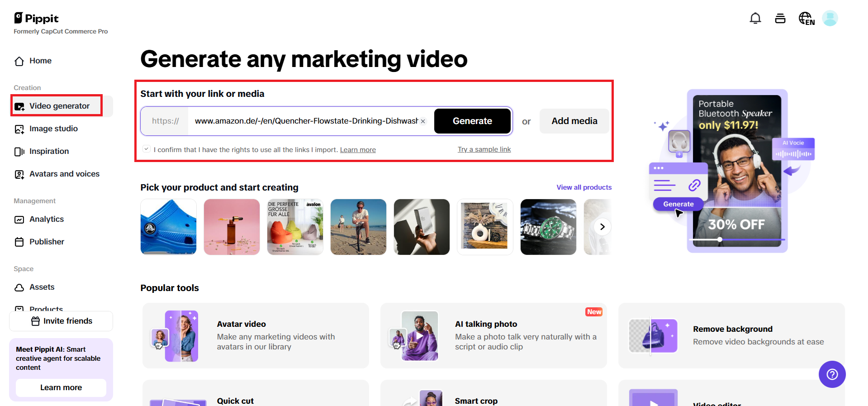This screenshot has height=406, width=868.
Task: Pick the blue Crocs shoe product
Action: click(168, 227)
